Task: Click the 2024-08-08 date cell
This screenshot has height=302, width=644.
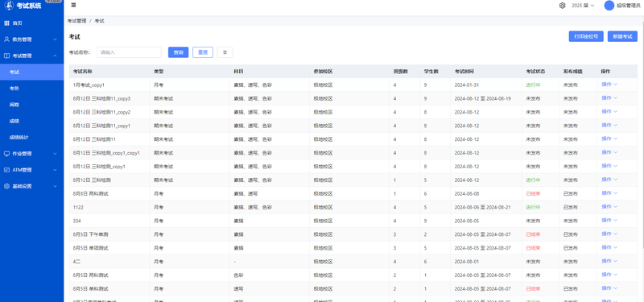Action: tap(467, 193)
